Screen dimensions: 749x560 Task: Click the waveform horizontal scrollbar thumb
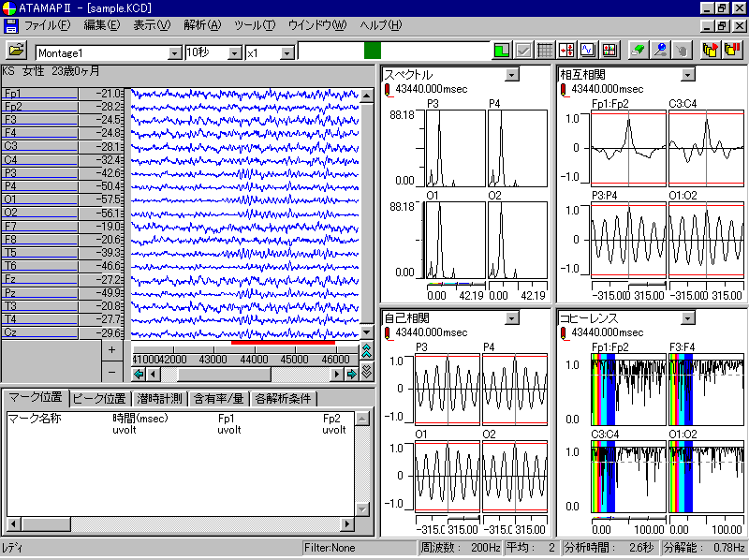(223, 375)
